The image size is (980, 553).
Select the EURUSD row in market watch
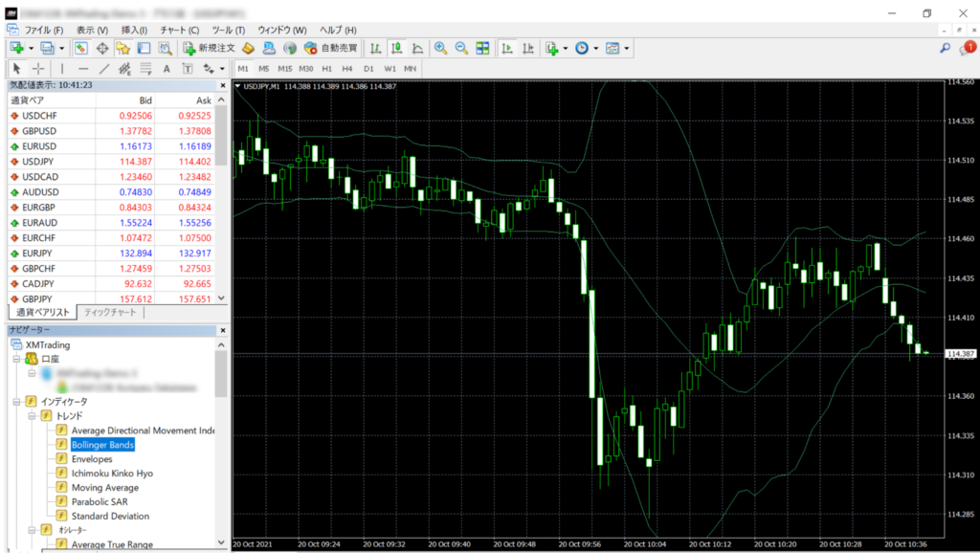coord(111,146)
